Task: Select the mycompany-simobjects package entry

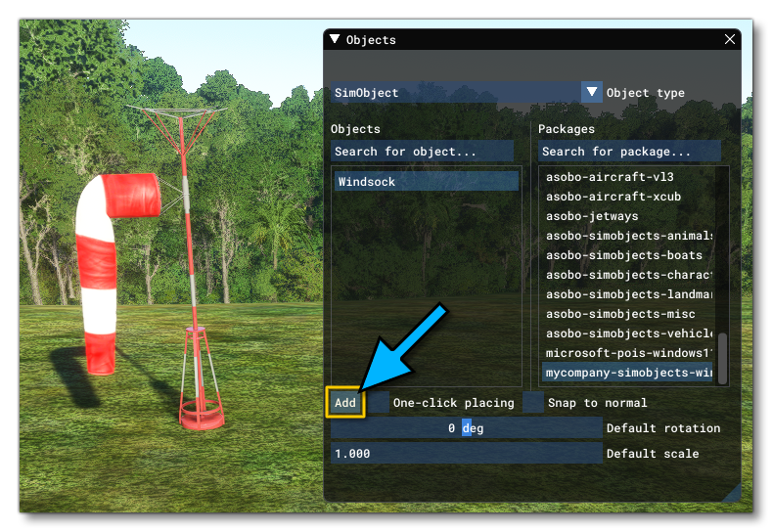Action: (628, 373)
